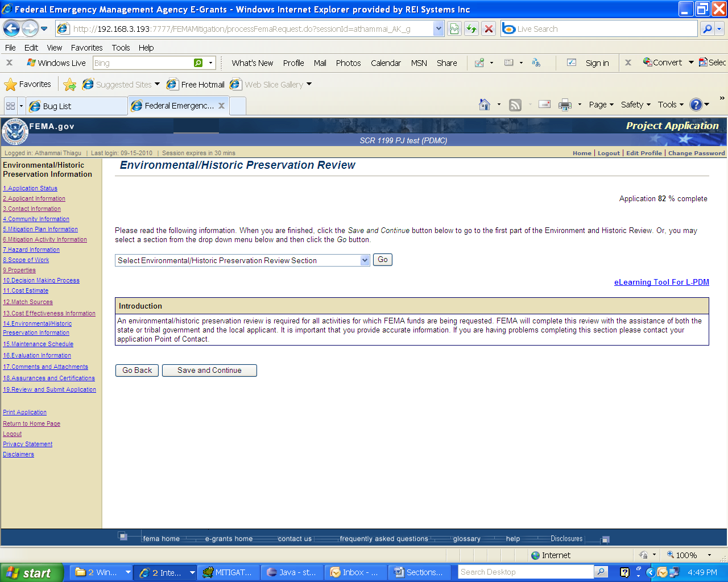Click the Free Hotmail favorites link
The height and width of the screenshot is (582, 728).
196,84
